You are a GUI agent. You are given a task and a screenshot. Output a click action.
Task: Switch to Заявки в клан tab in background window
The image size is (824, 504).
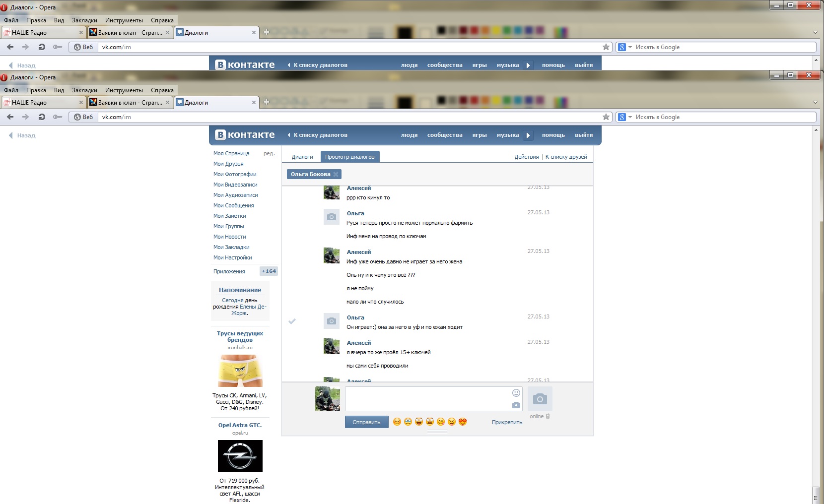tap(130, 33)
